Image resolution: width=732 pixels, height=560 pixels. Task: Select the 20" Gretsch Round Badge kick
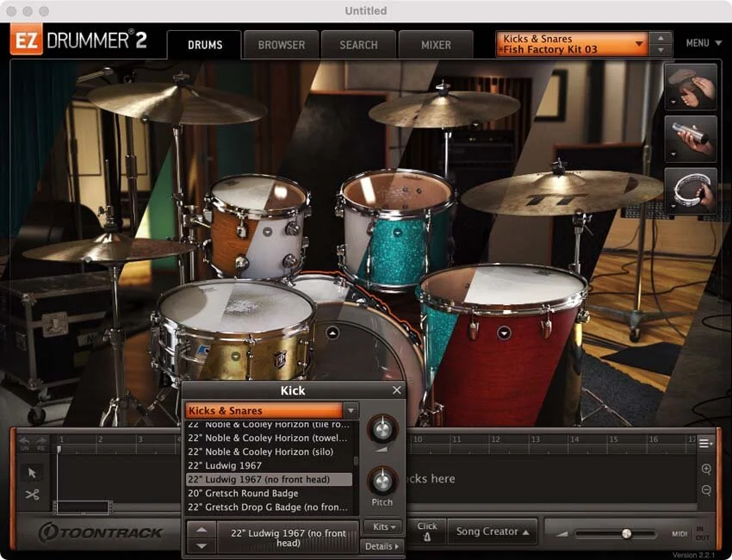269,493
